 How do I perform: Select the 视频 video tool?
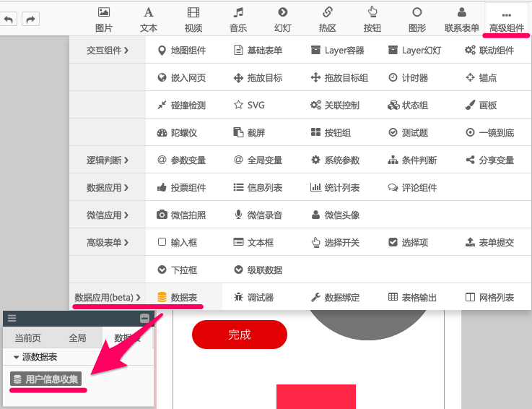click(193, 19)
